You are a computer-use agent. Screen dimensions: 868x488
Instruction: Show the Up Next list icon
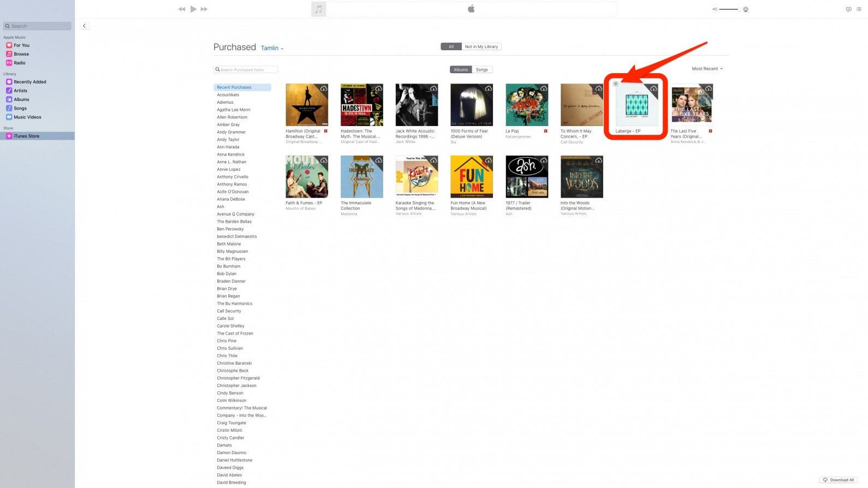click(859, 9)
